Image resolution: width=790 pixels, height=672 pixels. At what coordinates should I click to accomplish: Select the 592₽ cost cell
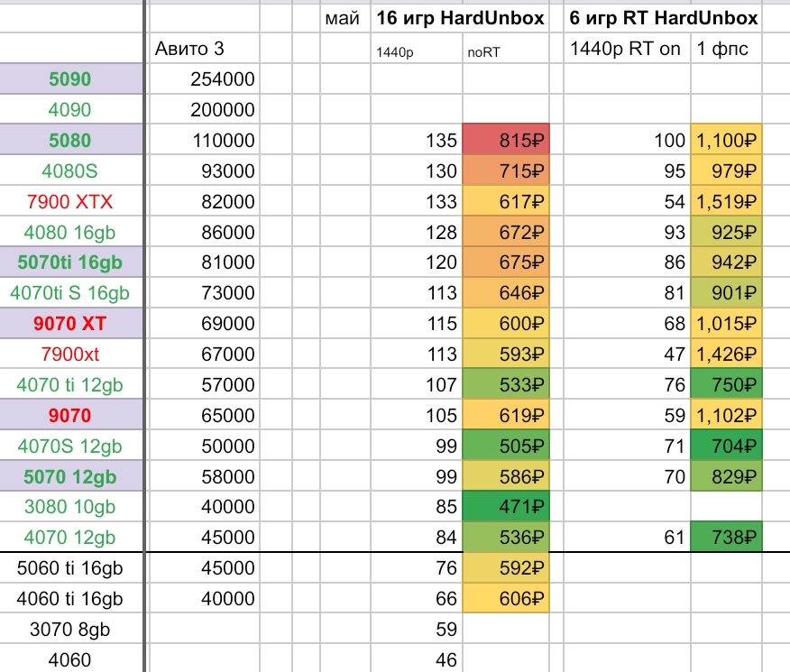(506, 567)
